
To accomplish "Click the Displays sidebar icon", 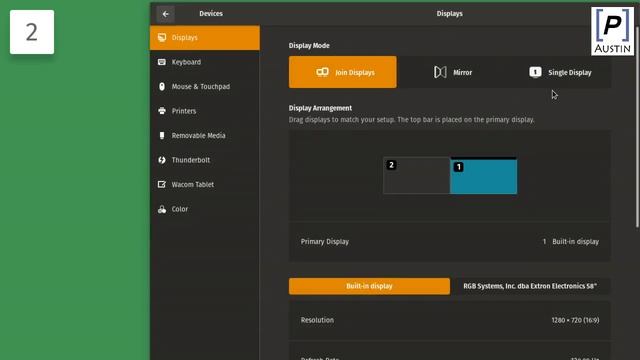I will coord(162,38).
